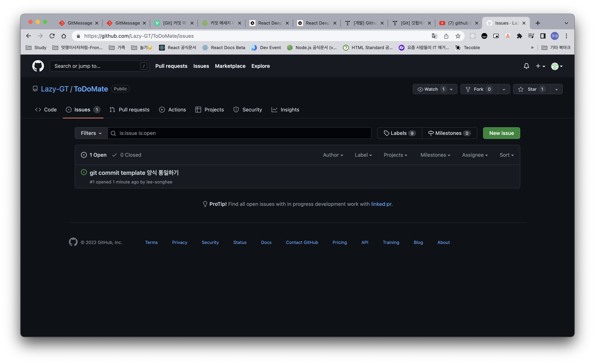Switch to the Code tab
This screenshot has width=595, height=364.
(x=45, y=109)
